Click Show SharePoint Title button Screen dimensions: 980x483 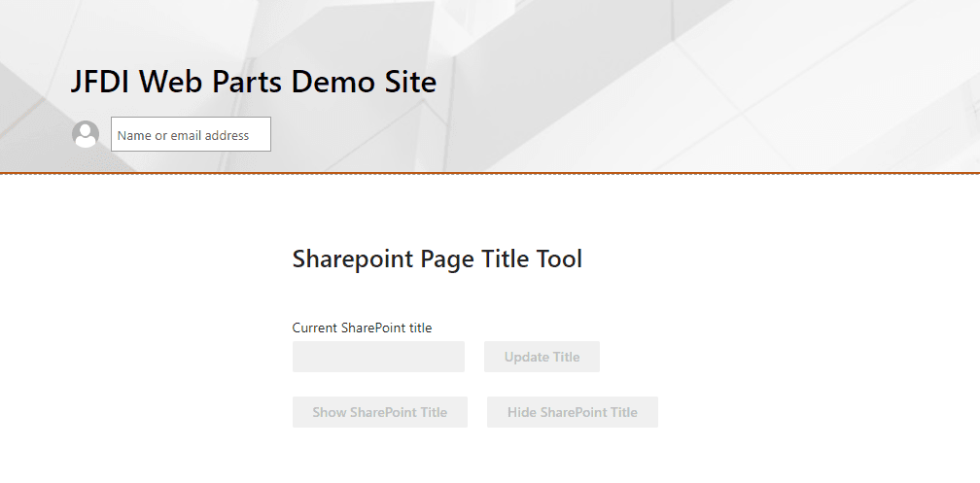380,412
